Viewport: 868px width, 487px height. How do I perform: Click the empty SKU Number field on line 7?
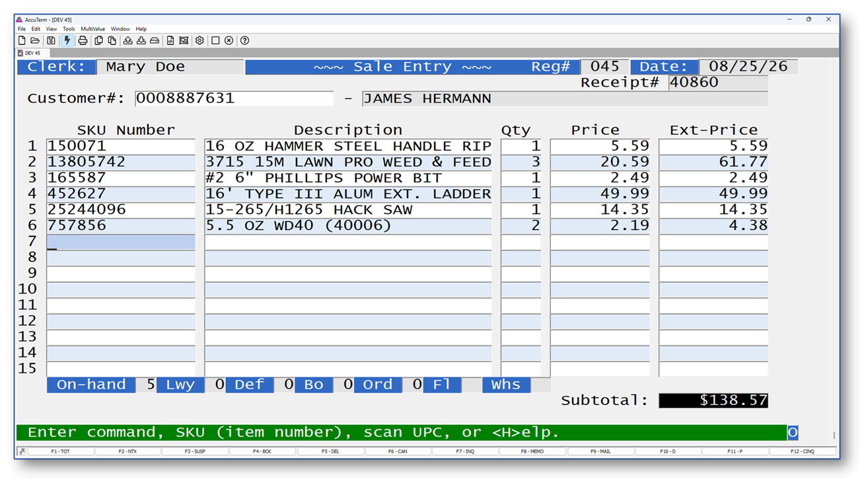pyautogui.click(x=121, y=242)
